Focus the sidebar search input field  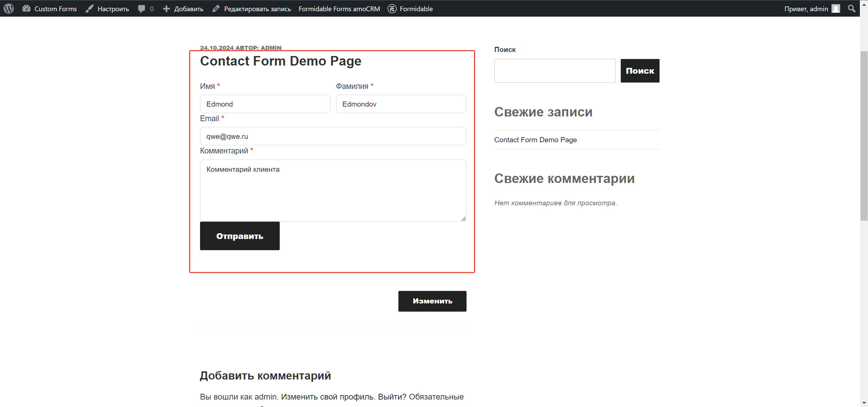pyautogui.click(x=554, y=71)
